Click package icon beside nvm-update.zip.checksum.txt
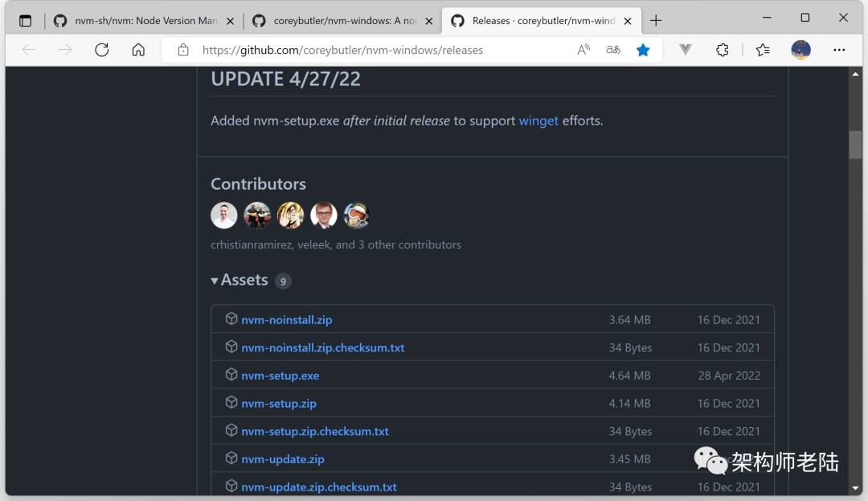Image resolution: width=868 pixels, height=501 pixels. [231, 486]
